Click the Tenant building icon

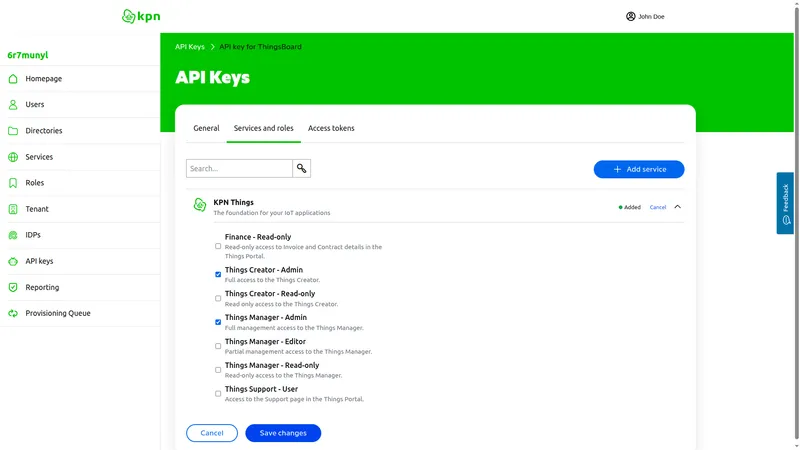13,209
